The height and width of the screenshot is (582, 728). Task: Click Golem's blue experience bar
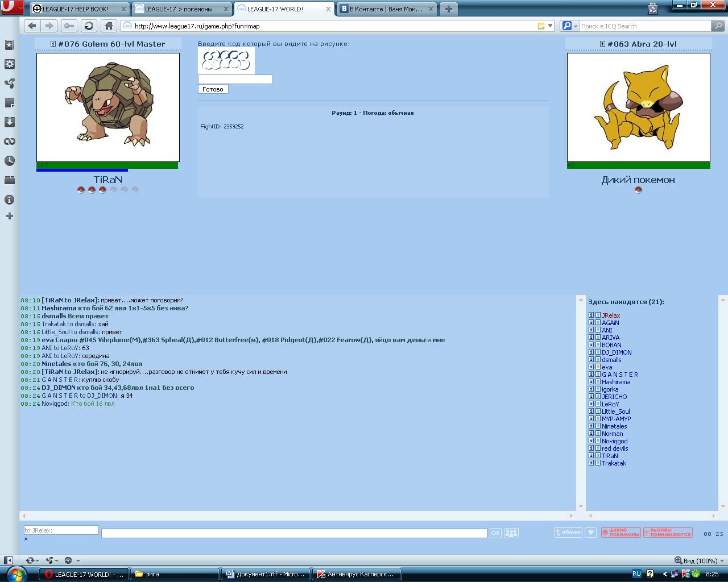82,170
